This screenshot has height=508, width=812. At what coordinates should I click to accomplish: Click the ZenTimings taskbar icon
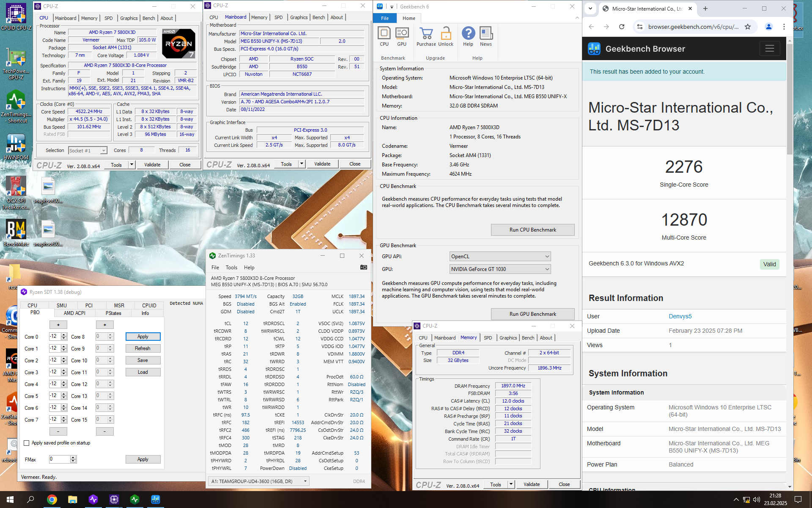tap(135, 500)
